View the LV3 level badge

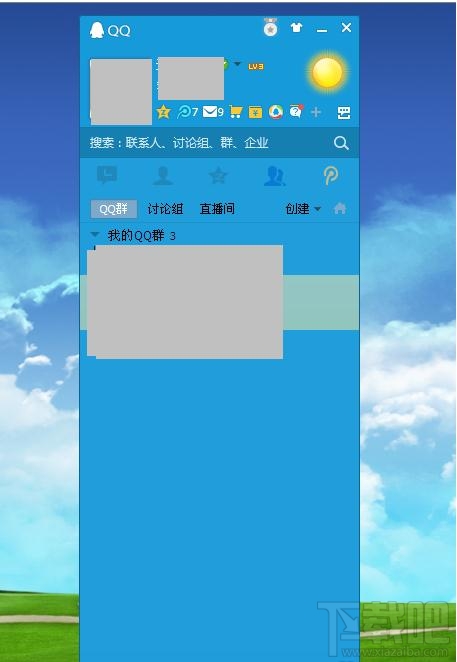[x=256, y=66]
